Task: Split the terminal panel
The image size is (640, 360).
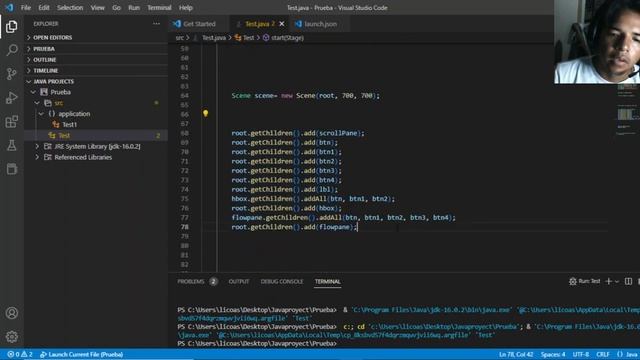Action: coord(628,281)
